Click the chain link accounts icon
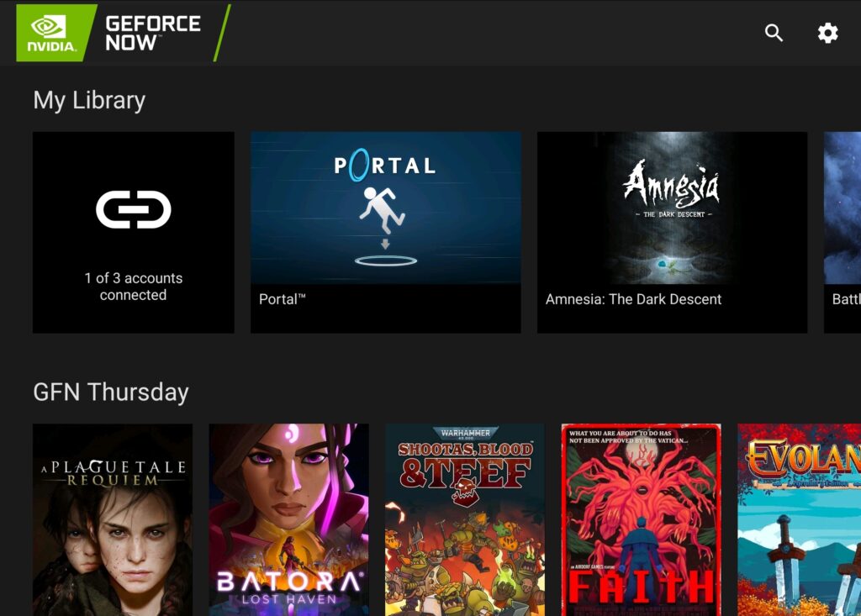Image resolution: width=861 pixels, height=616 pixels. coord(134,209)
